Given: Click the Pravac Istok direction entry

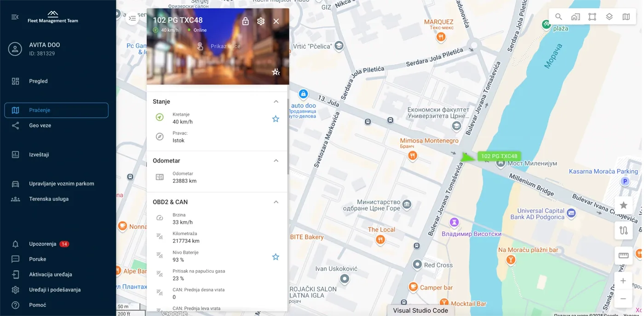Looking at the screenshot, I should point(180,137).
